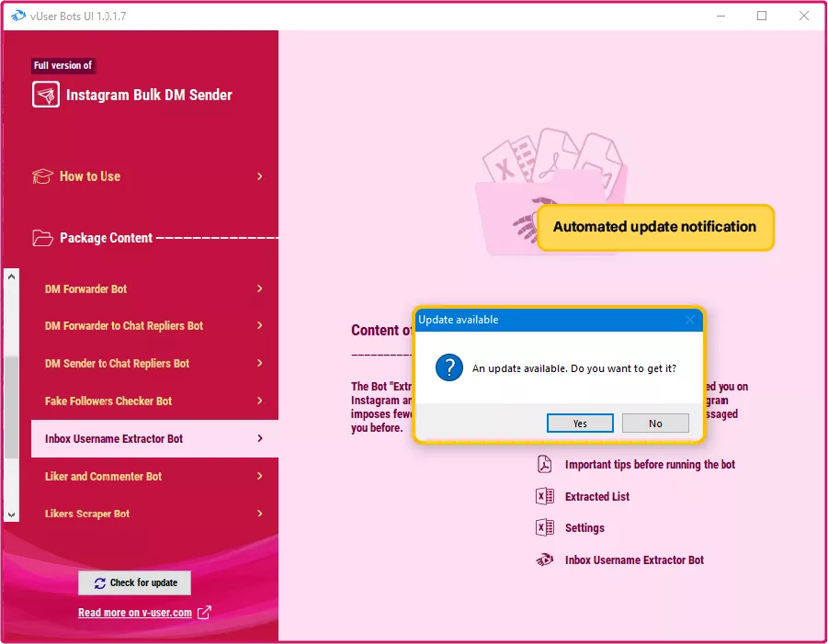This screenshot has height=644, width=828.
Task: Click the Excel icon beside Settings
Action: (544, 528)
